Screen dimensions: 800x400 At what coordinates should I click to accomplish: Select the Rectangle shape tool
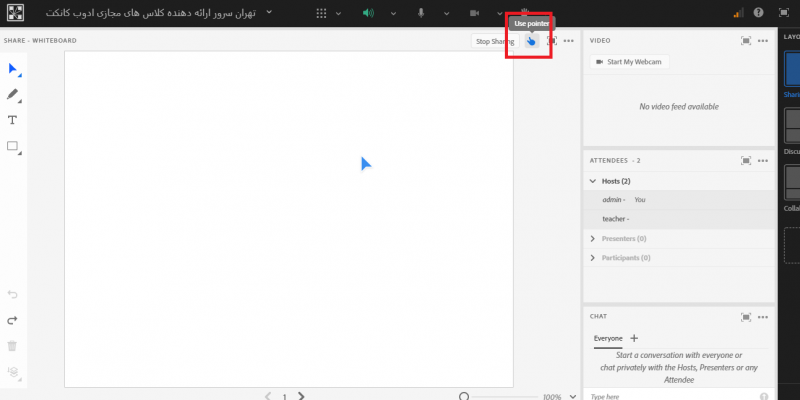[13, 146]
